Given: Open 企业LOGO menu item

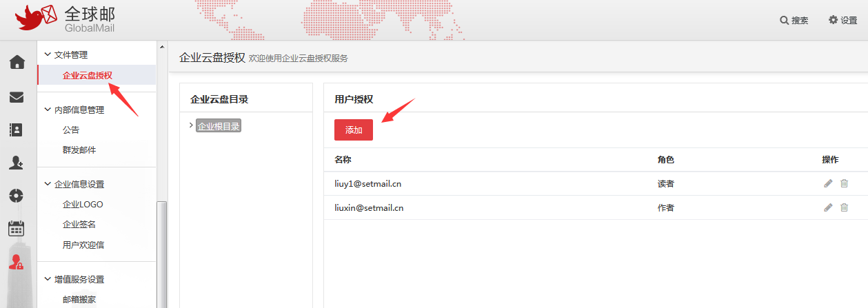Looking at the screenshot, I should tap(83, 204).
